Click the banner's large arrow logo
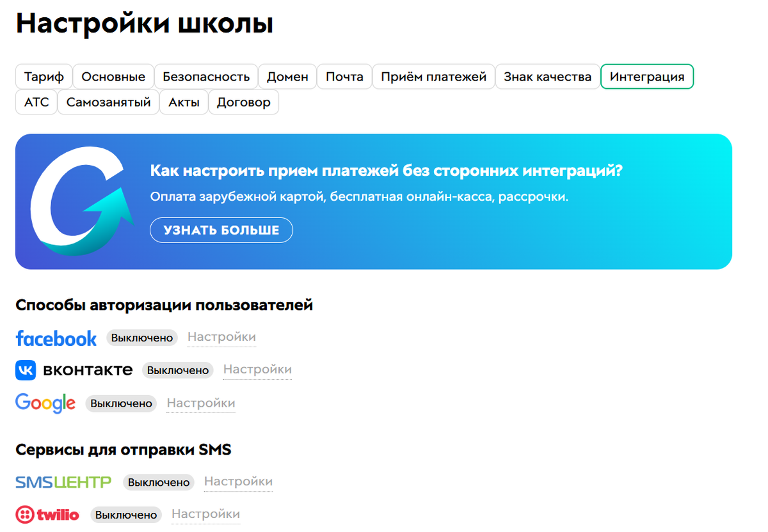The height and width of the screenshot is (532, 768). (x=80, y=201)
